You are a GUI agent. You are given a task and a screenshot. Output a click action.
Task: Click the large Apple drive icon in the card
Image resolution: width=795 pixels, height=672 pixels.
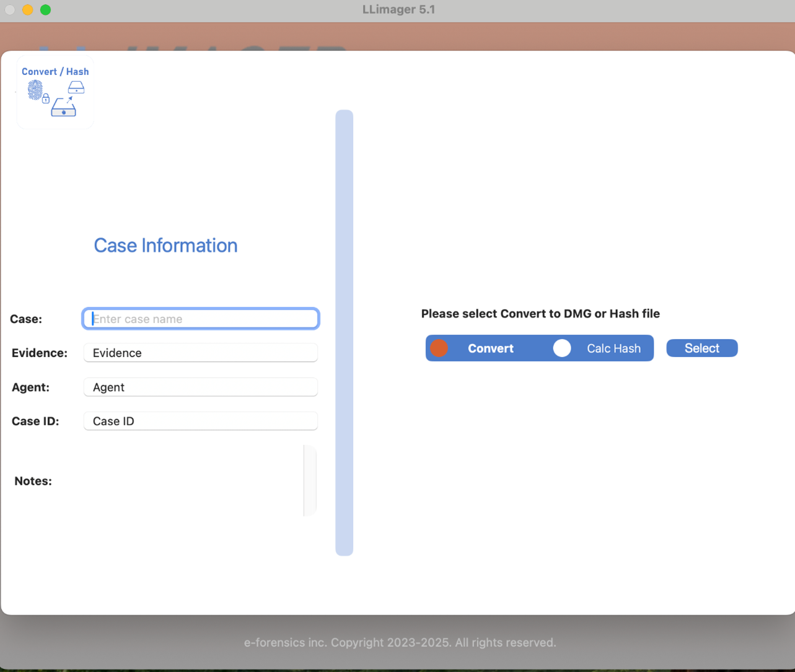click(64, 110)
